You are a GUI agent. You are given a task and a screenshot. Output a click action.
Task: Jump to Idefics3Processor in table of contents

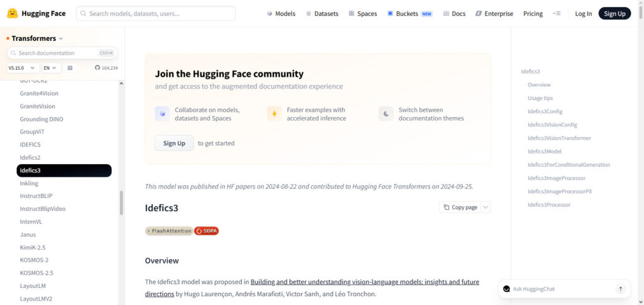pyautogui.click(x=549, y=204)
